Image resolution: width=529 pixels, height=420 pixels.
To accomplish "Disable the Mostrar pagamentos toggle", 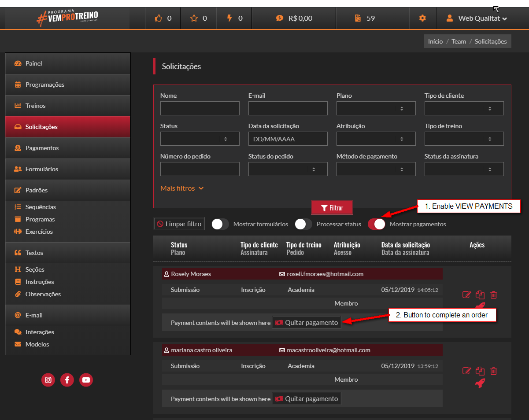I will (377, 224).
